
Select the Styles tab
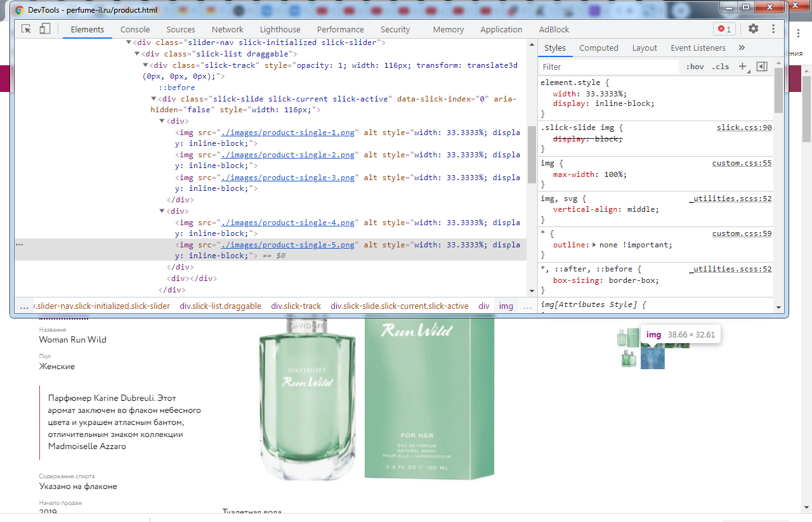(x=555, y=48)
